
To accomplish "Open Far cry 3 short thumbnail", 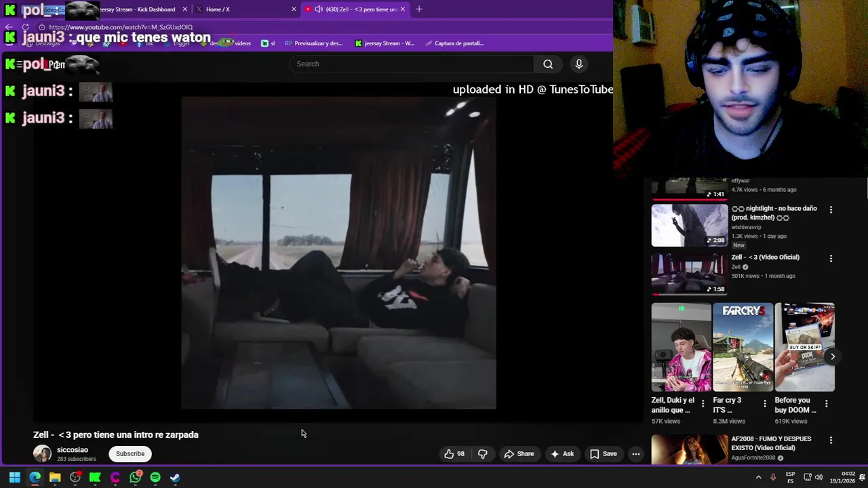I will (x=743, y=347).
